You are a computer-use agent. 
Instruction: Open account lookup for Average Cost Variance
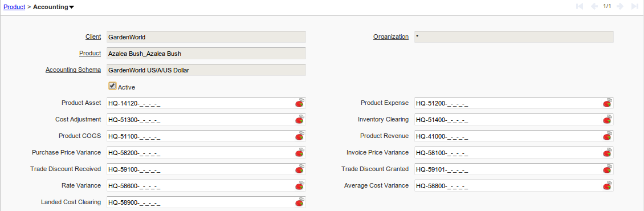(x=608, y=185)
